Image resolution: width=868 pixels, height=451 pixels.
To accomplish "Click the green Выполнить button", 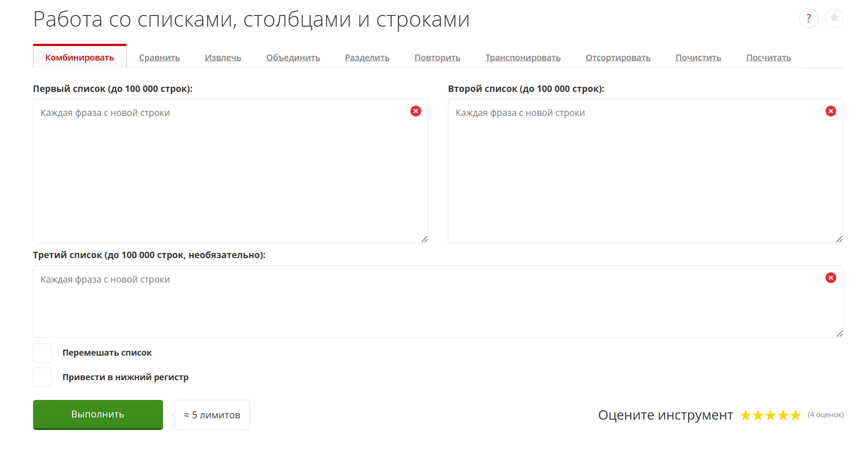I will [x=98, y=414].
